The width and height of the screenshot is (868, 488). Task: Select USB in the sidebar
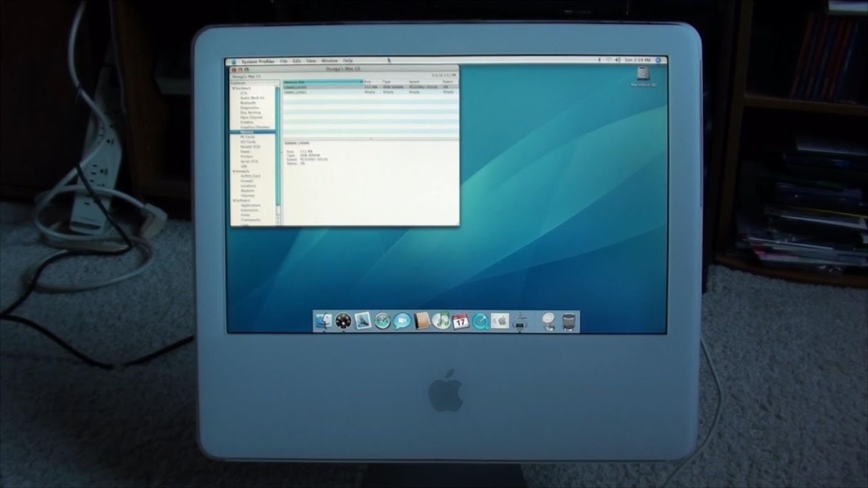tap(243, 166)
